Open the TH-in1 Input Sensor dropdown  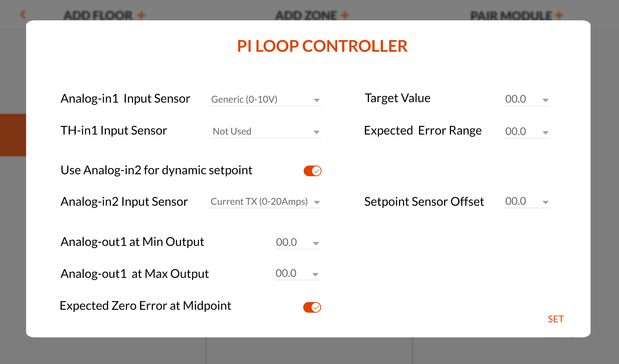click(265, 132)
